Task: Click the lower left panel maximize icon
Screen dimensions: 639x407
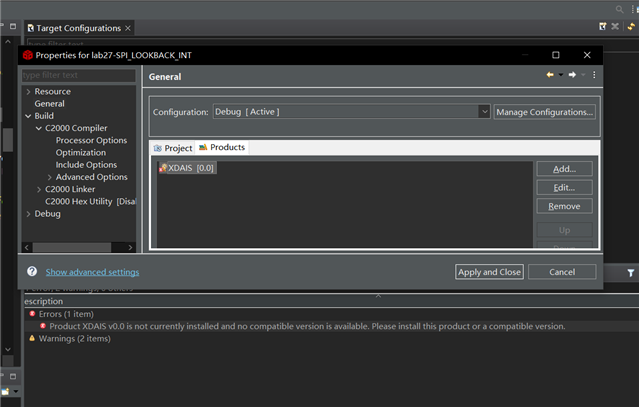Action: coord(13,376)
